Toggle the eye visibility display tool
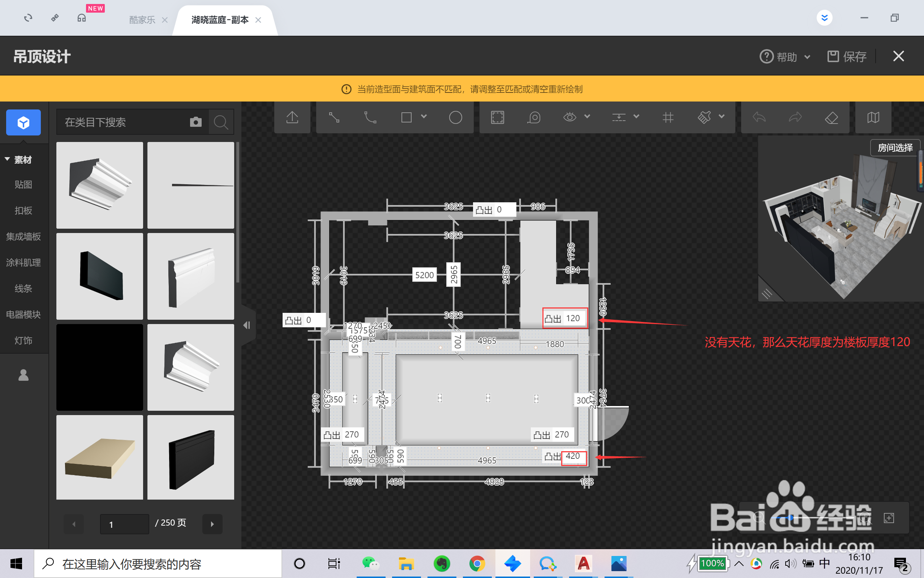The image size is (924, 578). [570, 117]
